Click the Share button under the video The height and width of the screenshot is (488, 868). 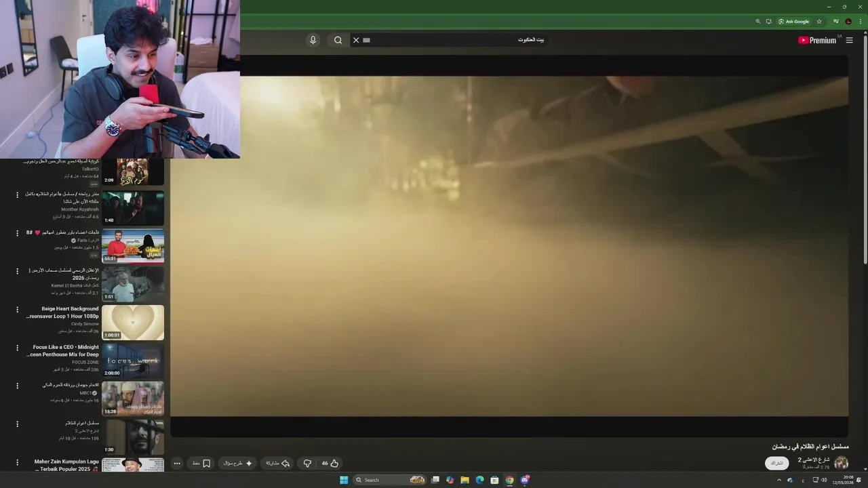(278, 464)
